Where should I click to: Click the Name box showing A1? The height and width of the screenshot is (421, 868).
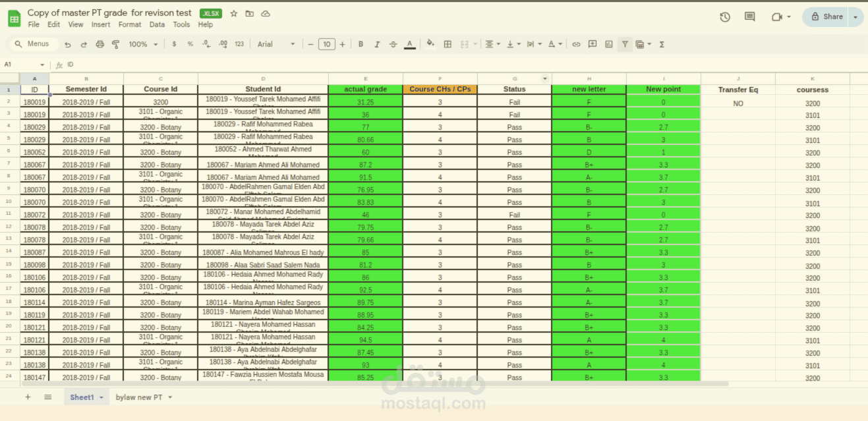[24, 65]
